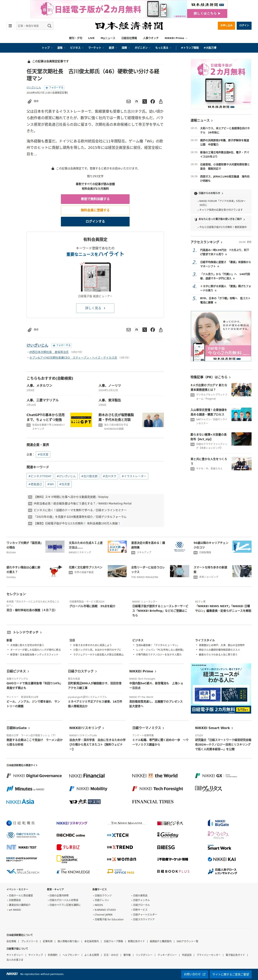Image resolution: width=258 pixels, height=980 pixels.
Task: Click share icon below the highlight promo box
Action: (x=161, y=330)
